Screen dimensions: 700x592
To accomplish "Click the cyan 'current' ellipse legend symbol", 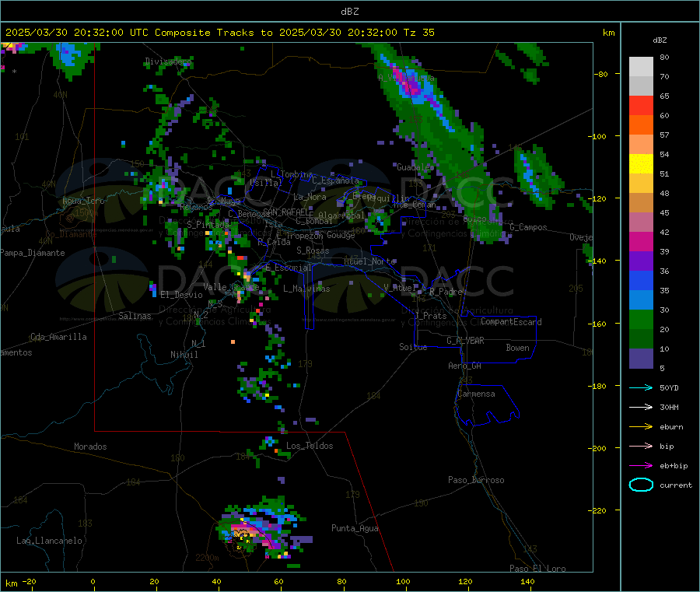I will (x=641, y=485).
